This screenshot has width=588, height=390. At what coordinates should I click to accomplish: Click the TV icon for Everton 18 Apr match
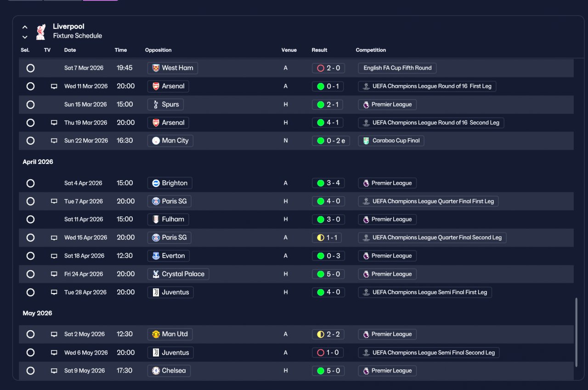click(x=54, y=256)
